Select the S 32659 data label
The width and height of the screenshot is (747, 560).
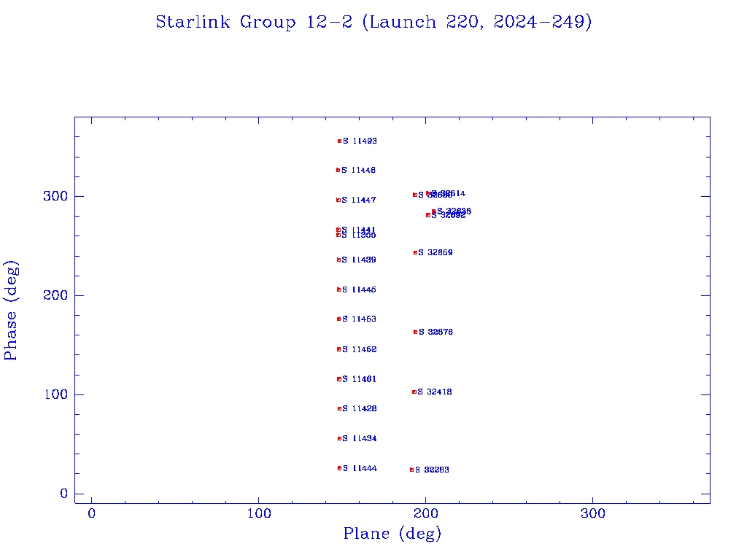pos(436,252)
